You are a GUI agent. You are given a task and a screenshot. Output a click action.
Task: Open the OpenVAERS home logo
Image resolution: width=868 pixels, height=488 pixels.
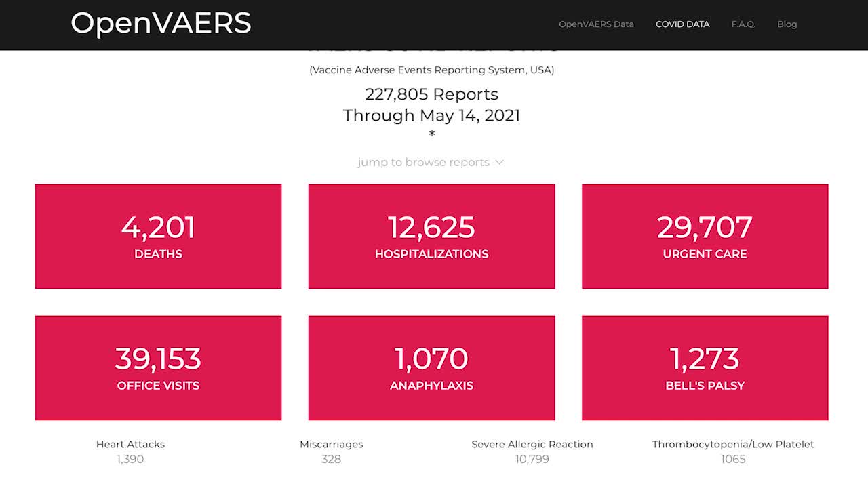pos(161,23)
